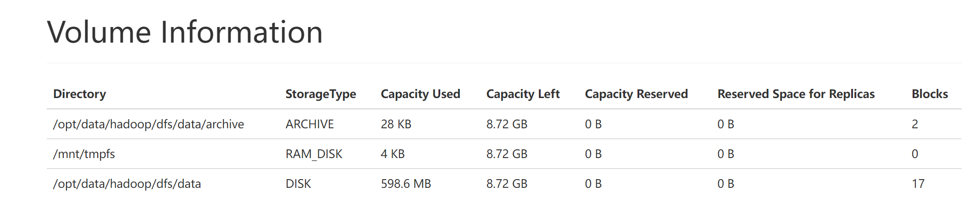Click the /opt/data/hadoop/dfs/data/archive directory path
Screen dimensions: 980x208
(x=149, y=124)
